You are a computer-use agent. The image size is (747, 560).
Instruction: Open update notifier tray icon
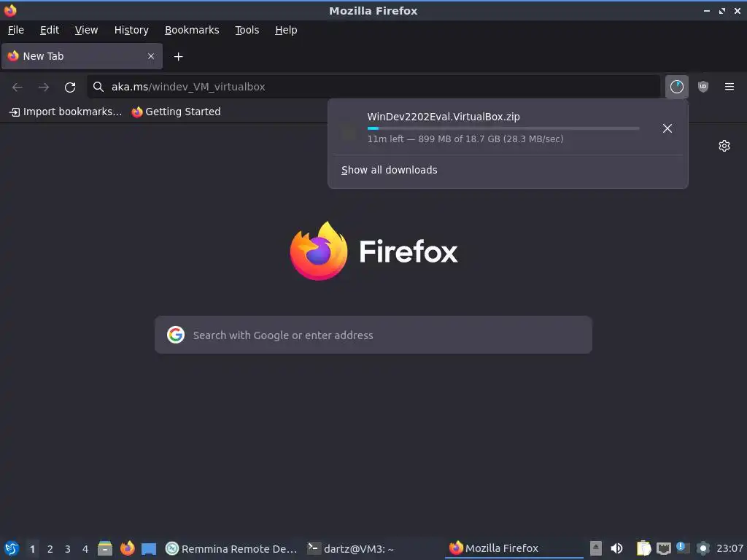pos(683,548)
